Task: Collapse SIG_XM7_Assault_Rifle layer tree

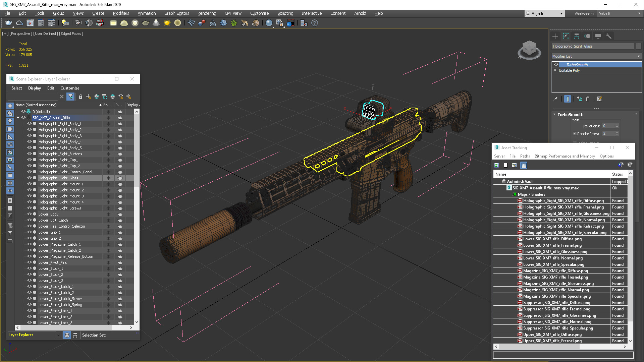Action: [x=18, y=118]
